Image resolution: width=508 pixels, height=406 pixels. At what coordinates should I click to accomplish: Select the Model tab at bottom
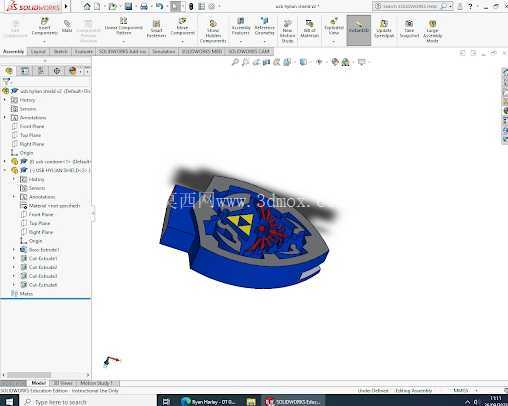pos(38,383)
